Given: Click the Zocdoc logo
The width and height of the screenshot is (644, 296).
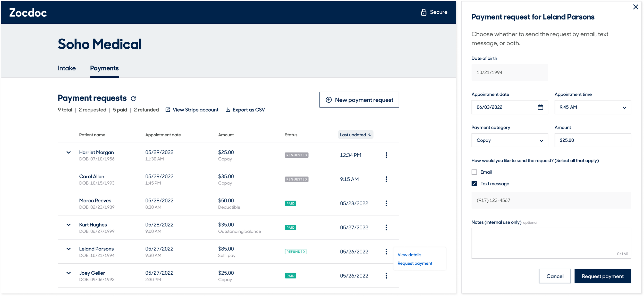Looking at the screenshot, I should 28,13.
